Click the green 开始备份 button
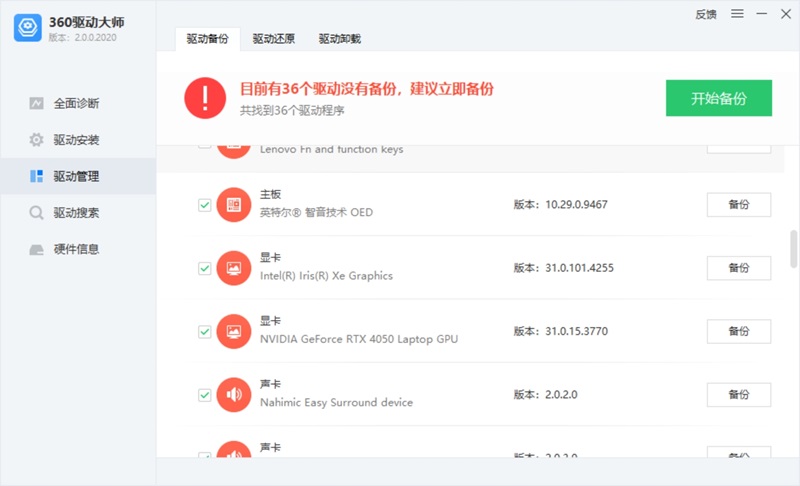 tap(718, 99)
